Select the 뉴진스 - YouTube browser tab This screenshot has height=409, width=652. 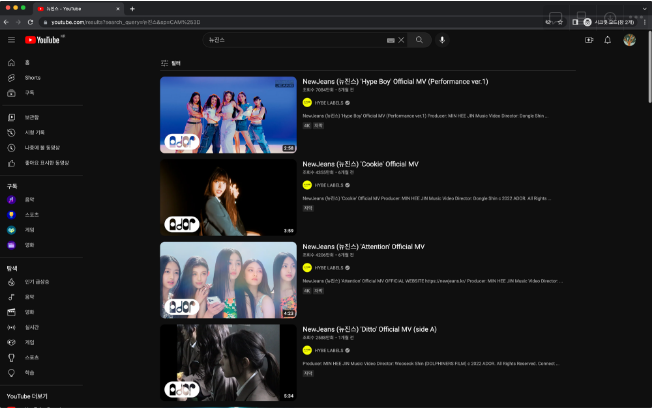point(78,9)
